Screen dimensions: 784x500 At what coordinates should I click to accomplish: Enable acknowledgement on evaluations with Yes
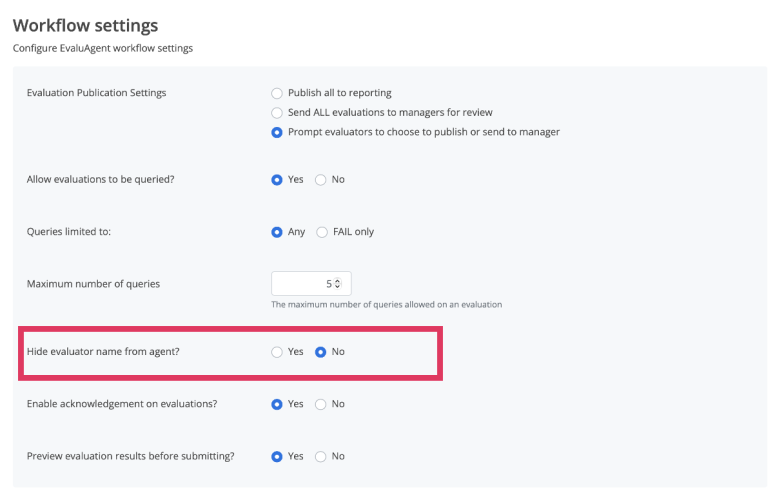278,404
